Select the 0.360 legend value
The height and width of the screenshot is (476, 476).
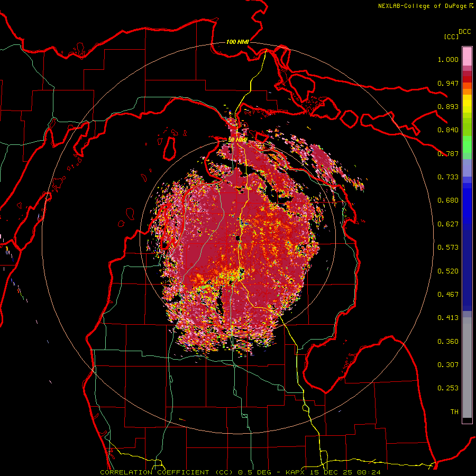[448, 342]
